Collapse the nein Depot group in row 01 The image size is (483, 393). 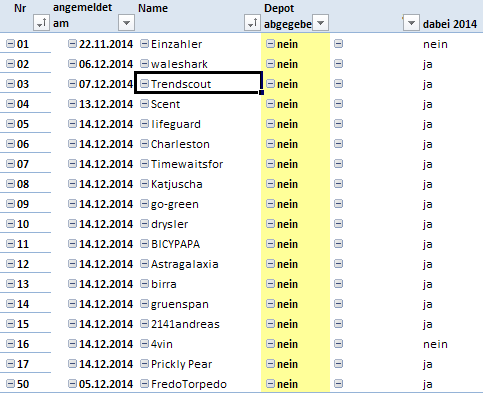pyautogui.click(x=270, y=44)
